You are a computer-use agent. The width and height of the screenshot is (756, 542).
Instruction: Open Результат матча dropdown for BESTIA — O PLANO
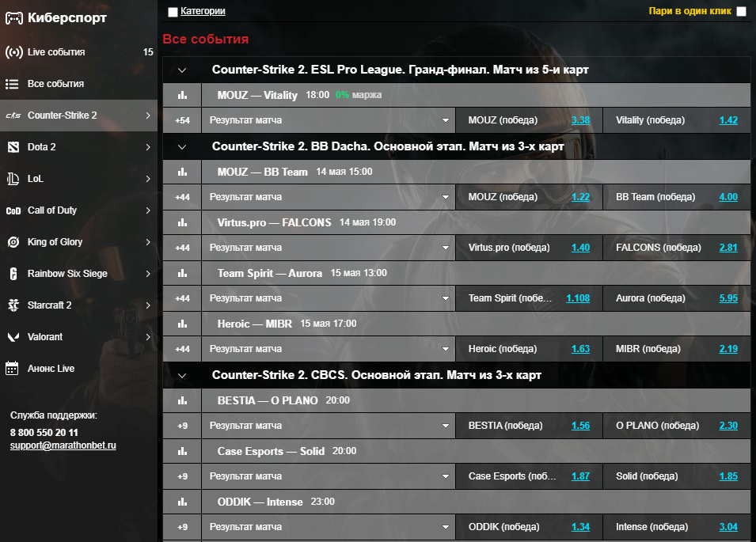[329, 425]
